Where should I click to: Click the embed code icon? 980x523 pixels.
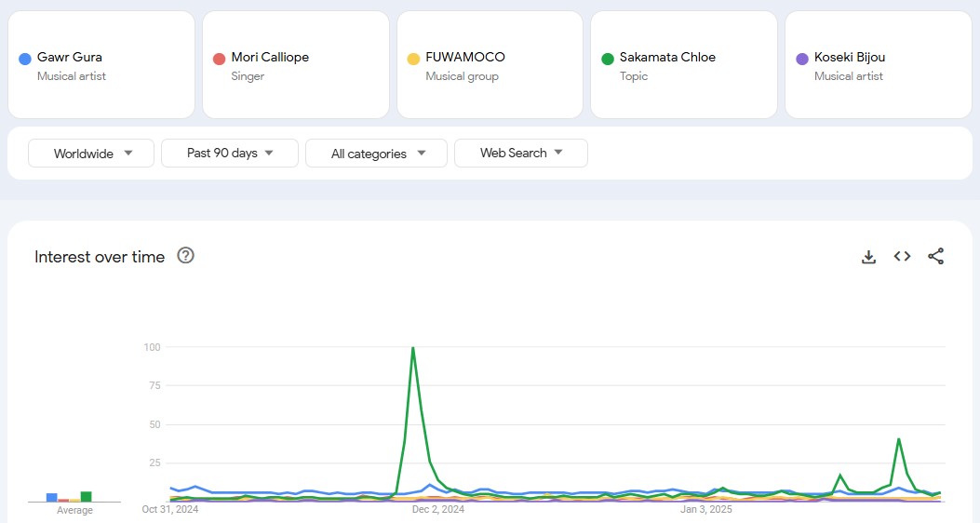click(x=902, y=257)
